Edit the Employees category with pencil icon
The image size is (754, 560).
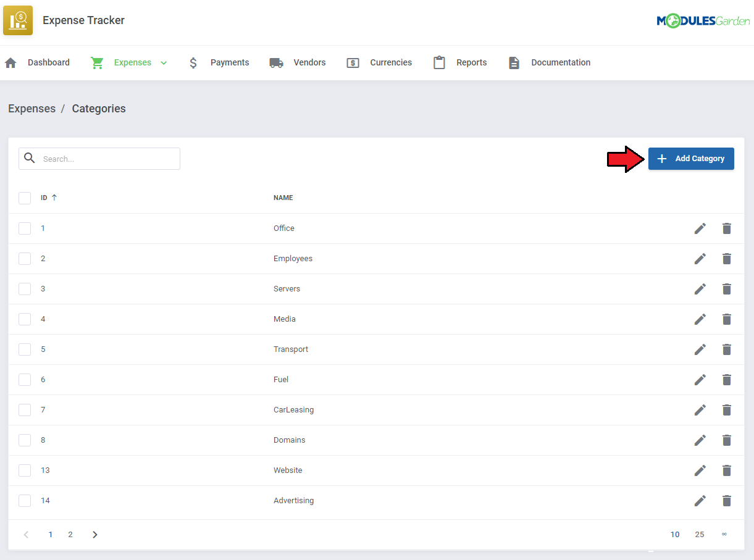(x=700, y=259)
